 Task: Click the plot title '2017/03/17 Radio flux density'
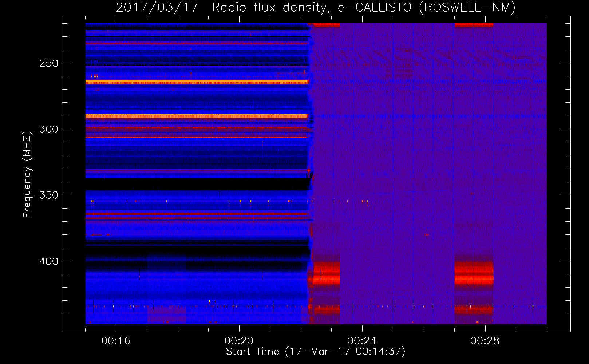point(316,7)
